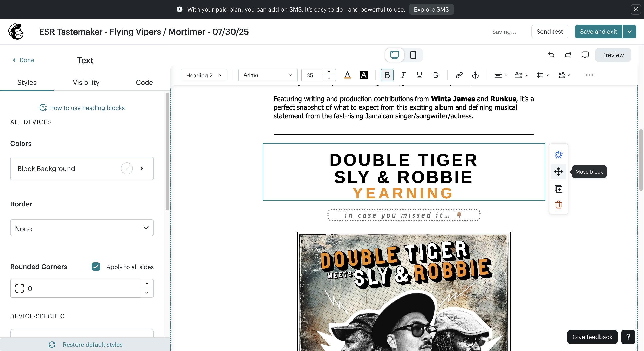Decrease the font size

[x=329, y=78]
